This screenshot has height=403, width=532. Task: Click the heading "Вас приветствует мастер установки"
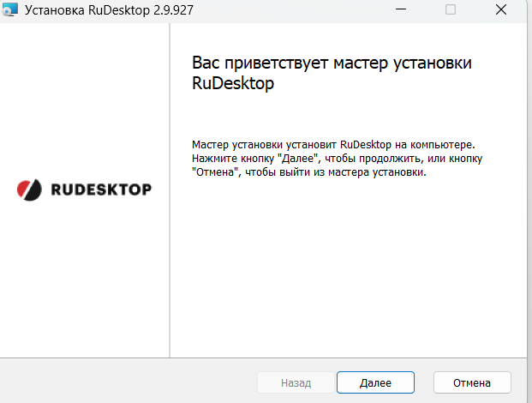pyautogui.click(x=332, y=64)
